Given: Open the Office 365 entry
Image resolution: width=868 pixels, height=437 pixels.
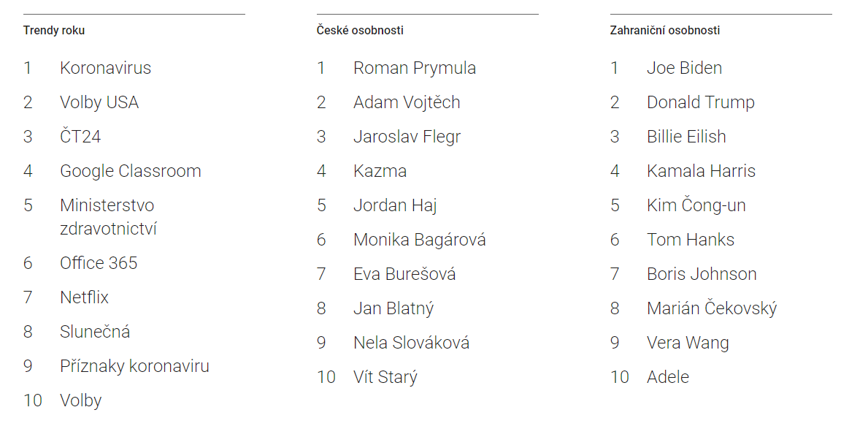Looking at the screenshot, I should pyautogui.click(x=99, y=263).
